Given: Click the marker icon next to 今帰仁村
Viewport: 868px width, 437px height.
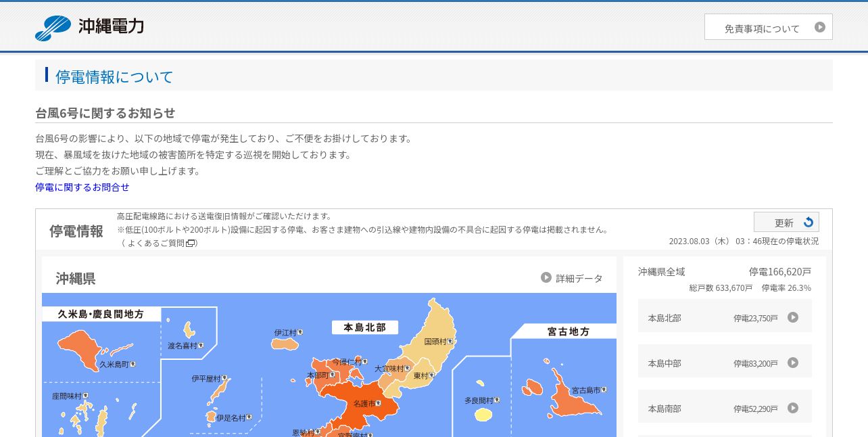Looking at the screenshot, I should coord(365,362).
